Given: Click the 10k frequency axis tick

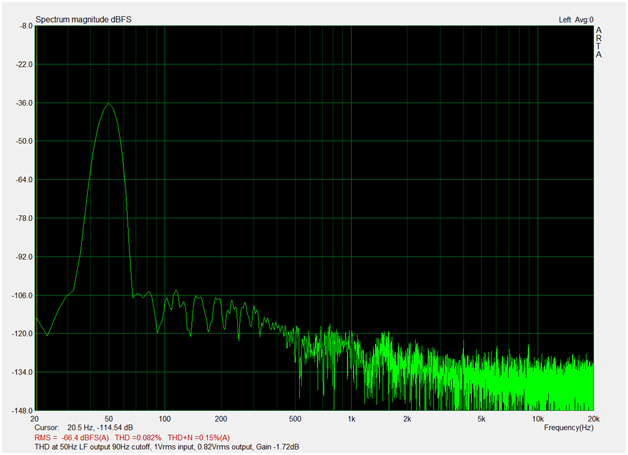Looking at the screenshot, I should click(x=538, y=418).
